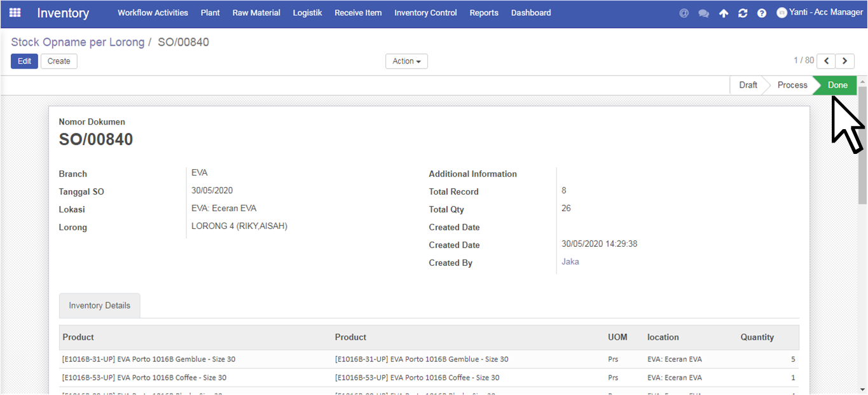Click the user avatar icon
The image size is (868, 395).
782,13
